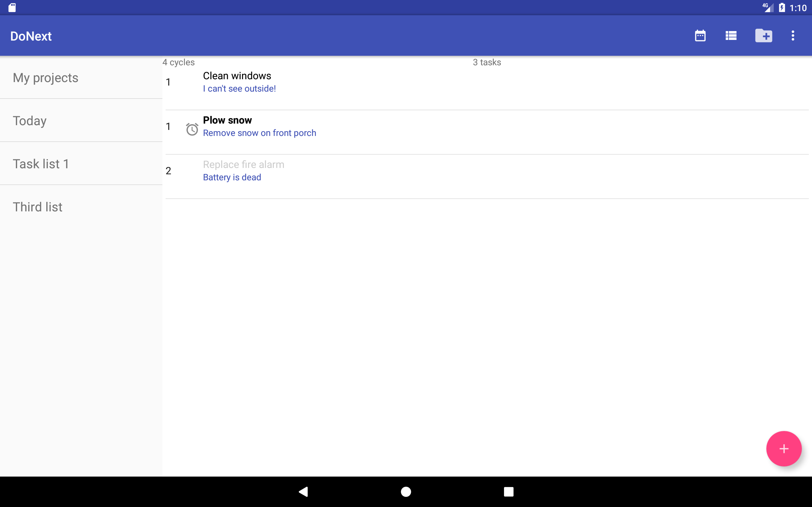The image size is (812, 507).
Task: Open the calendar view icon
Action: (x=700, y=35)
